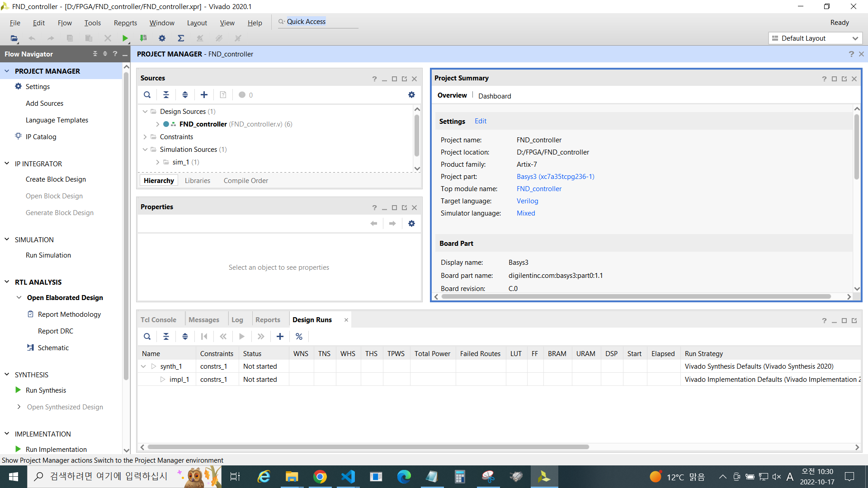Click the green Run toolbar arrow
This screenshot has height=488, width=868.
tap(125, 38)
